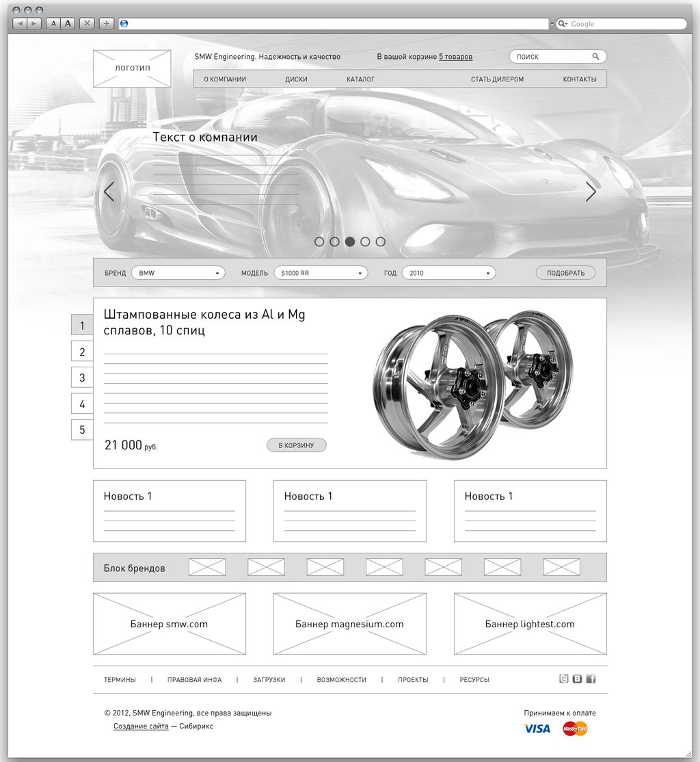Image resolution: width=700 pixels, height=762 pixels.
Task: Add the wheels with В КОРЗИНУ button
Action: [x=296, y=445]
